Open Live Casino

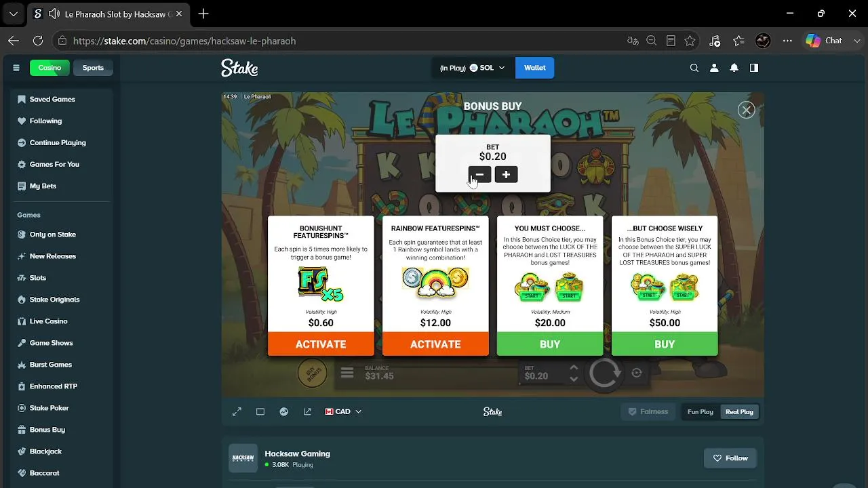(61, 321)
